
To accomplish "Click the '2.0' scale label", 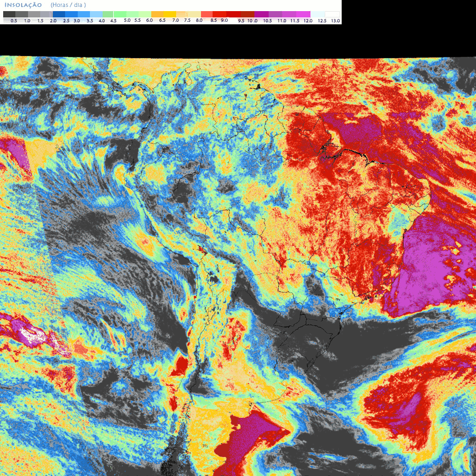I will tap(53, 21).
